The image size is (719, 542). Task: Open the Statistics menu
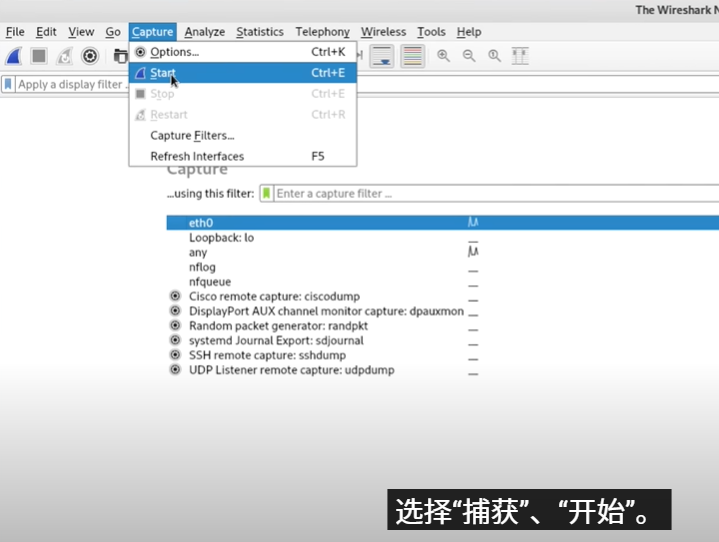(x=259, y=32)
